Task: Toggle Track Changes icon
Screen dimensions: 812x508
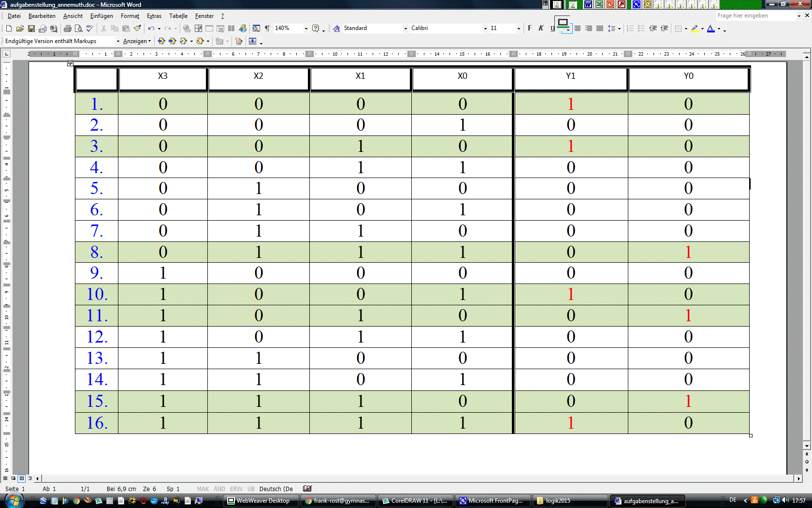Action: 239,41
